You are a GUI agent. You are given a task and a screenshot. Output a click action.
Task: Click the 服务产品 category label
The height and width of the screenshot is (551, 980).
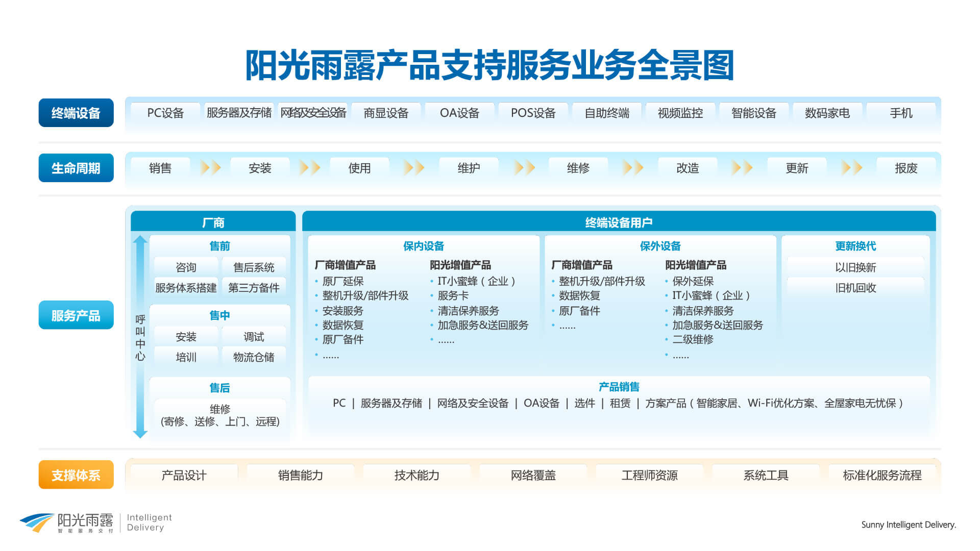(x=76, y=315)
